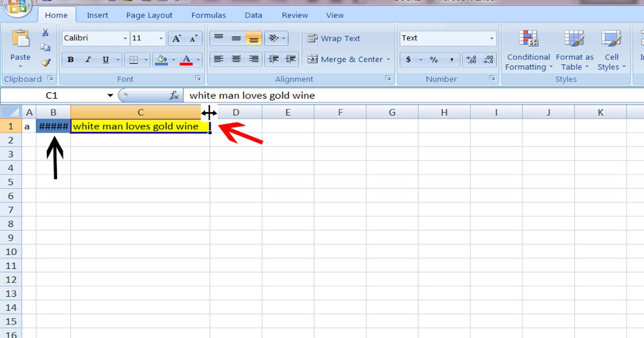Open the Number Format dropdown showing Text
644x338 pixels.
[492, 38]
